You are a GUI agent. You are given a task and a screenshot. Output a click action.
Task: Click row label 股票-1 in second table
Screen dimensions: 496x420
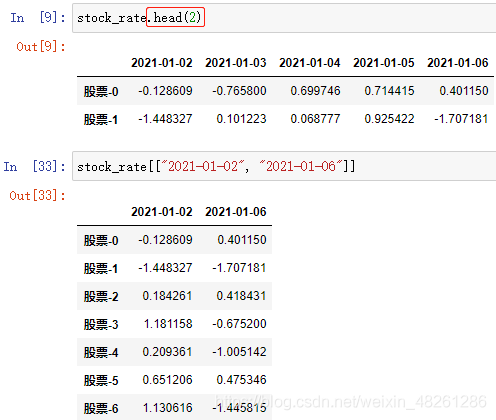(x=101, y=268)
